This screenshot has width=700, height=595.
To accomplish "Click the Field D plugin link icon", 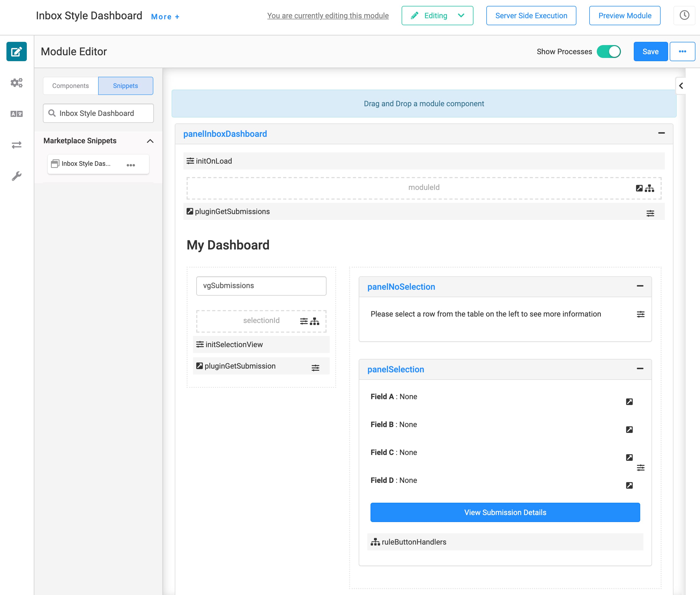I will tap(629, 485).
